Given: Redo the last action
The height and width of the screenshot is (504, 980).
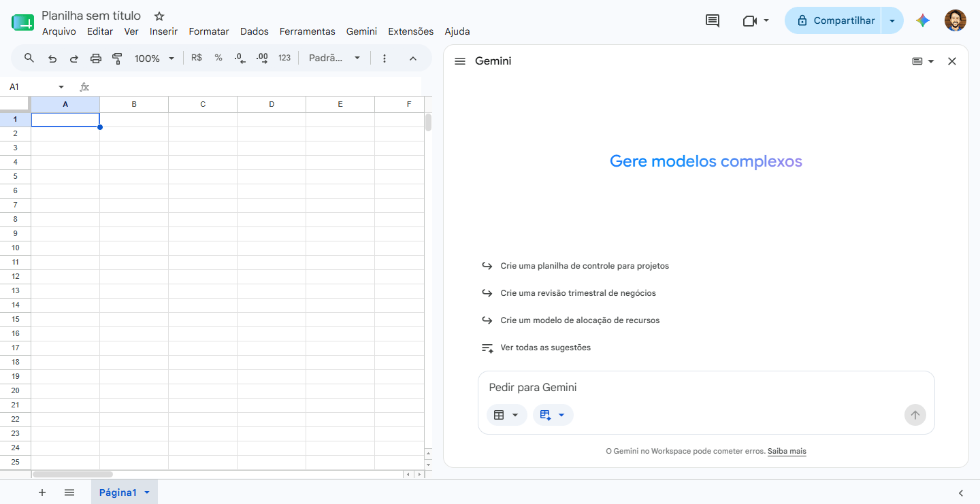Looking at the screenshot, I should (x=74, y=58).
